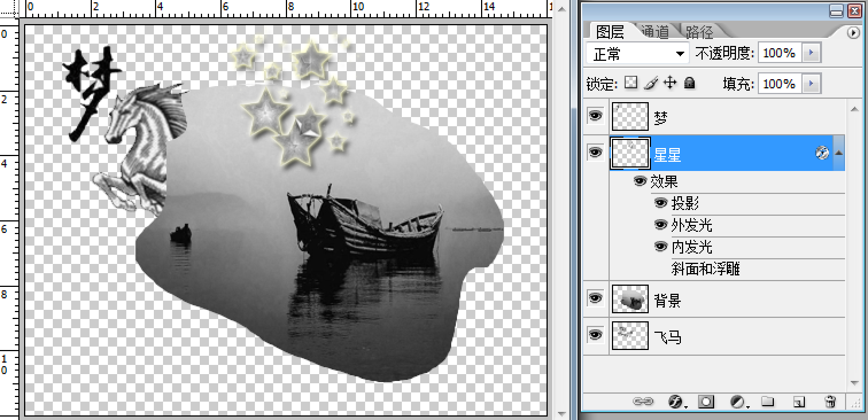Open the 正常 blend mode dropdown
This screenshot has width=868, height=420.
[637, 54]
